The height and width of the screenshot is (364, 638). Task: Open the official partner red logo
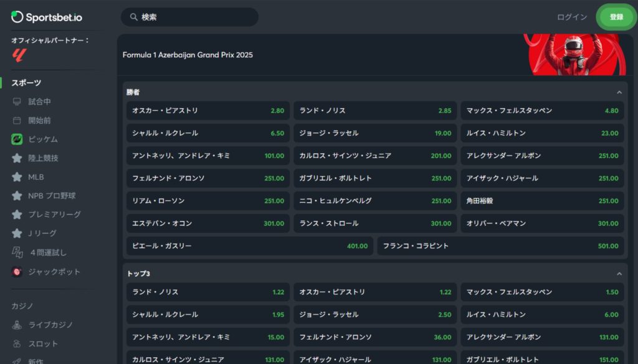19,55
